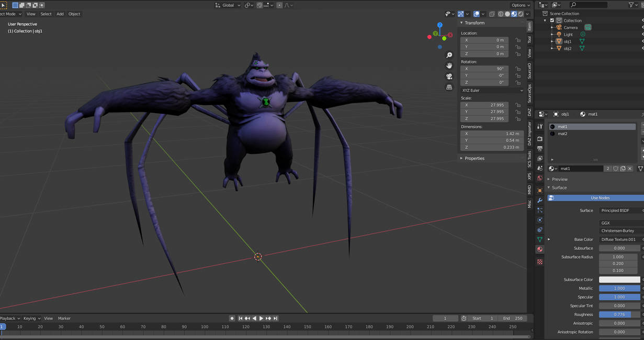Viewport: 644px width, 340px height.
Task: Toggle fake user shield for mat1
Action: tap(616, 169)
